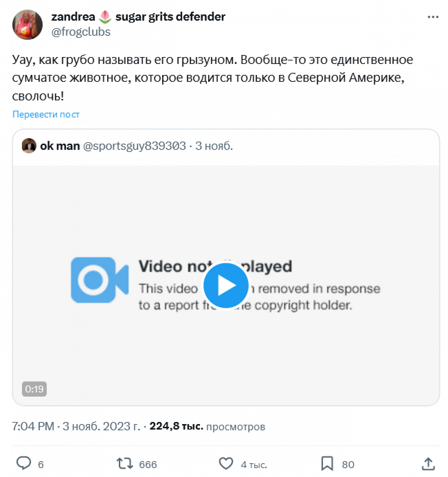
Task: Click the 7:04 PM timestamp
Action: click(x=33, y=426)
